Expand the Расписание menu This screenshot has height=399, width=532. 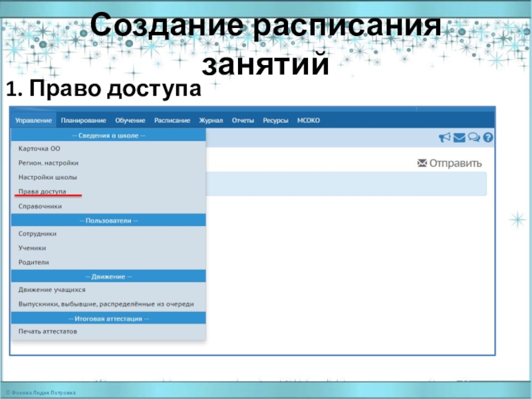tap(172, 120)
